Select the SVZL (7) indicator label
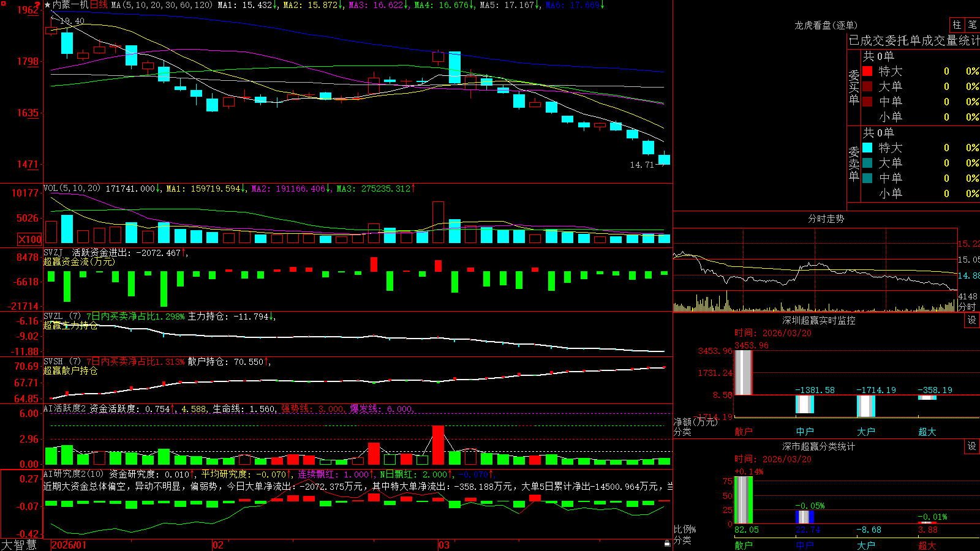The width and height of the screenshot is (980, 551). coord(62,317)
